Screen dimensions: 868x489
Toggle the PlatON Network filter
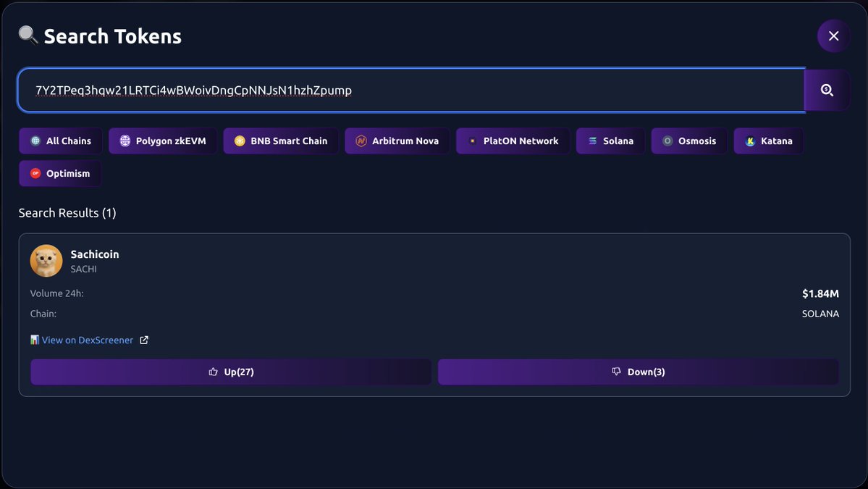[x=512, y=141]
